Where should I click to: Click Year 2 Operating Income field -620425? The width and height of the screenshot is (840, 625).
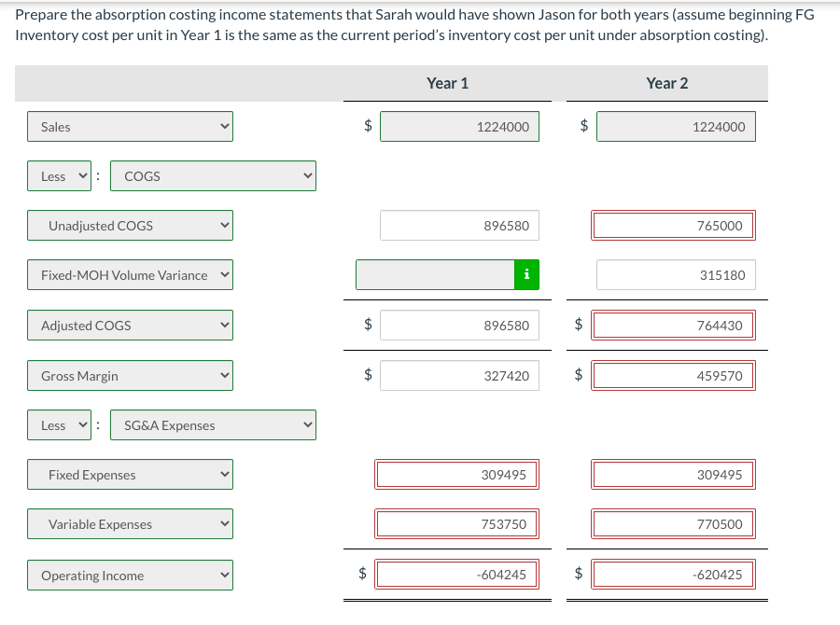click(x=673, y=574)
